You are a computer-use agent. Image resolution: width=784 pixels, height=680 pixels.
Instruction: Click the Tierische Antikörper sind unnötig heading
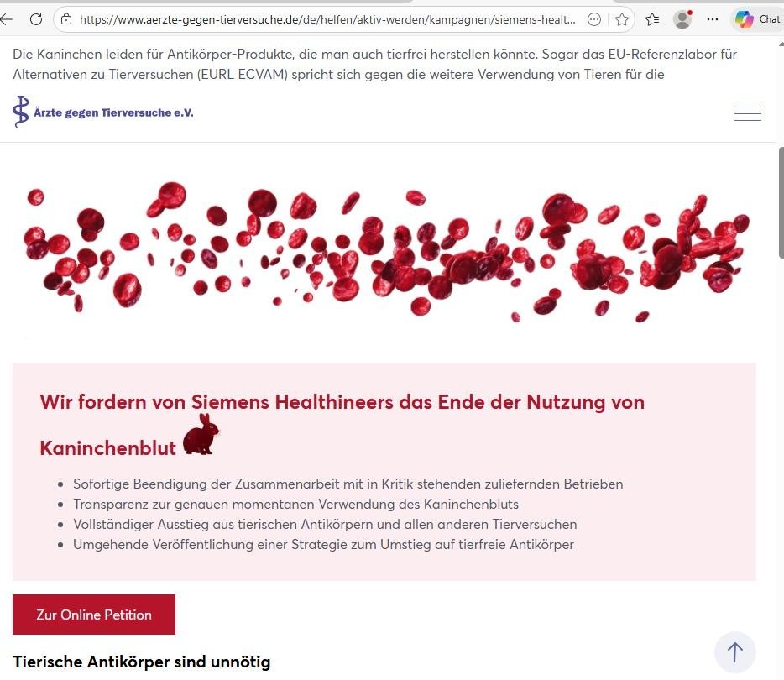pos(142,662)
